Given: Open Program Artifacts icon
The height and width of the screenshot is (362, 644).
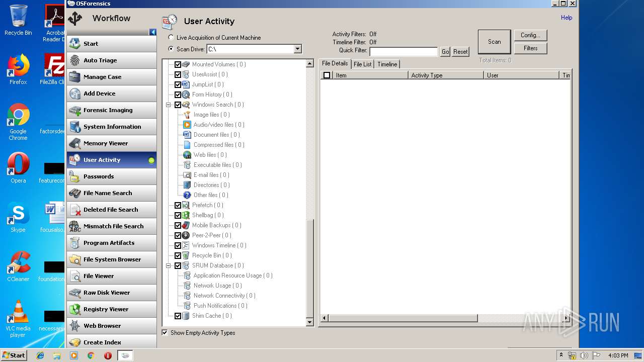Looking at the screenshot, I should 75,243.
